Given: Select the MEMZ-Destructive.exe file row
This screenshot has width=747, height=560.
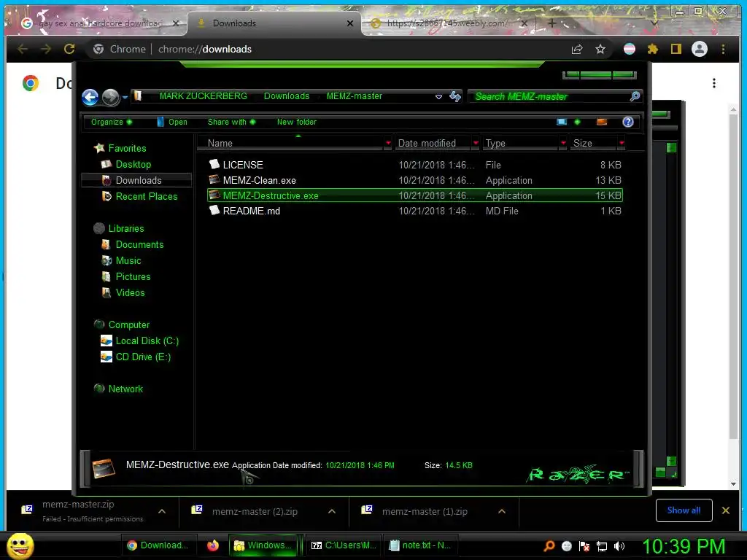Looking at the screenshot, I should (x=415, y=195).
